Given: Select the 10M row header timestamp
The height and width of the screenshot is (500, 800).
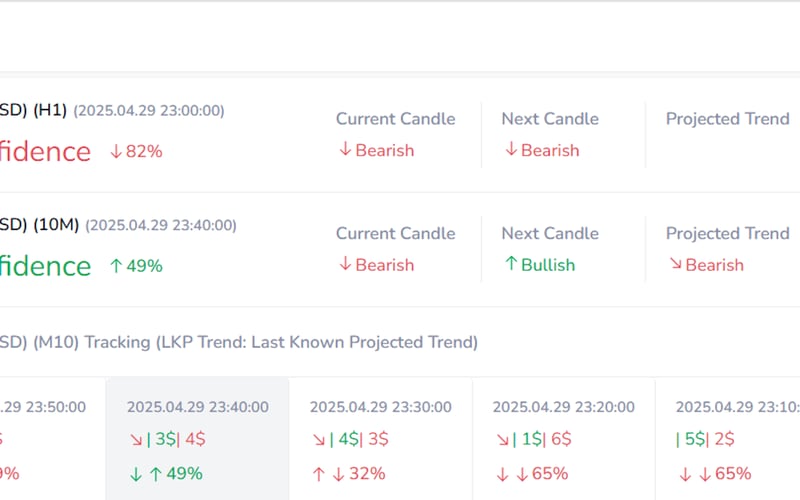Looking at the screenshot, I should coord(161,226).
